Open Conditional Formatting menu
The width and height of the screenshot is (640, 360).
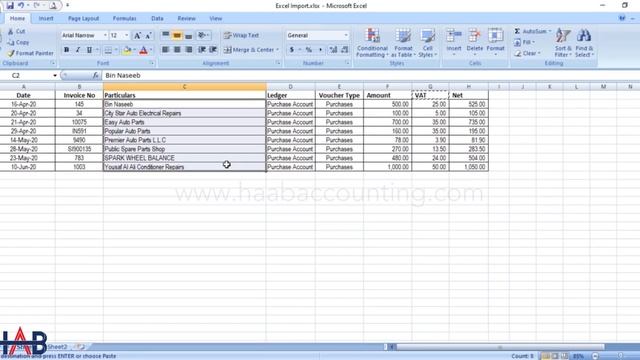372,43
